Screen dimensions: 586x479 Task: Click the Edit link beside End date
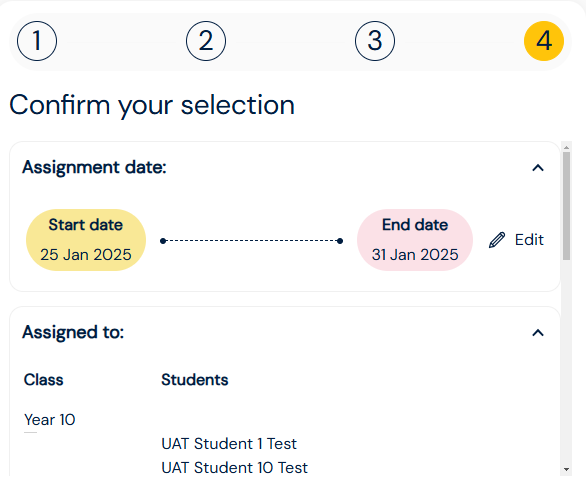529,240
